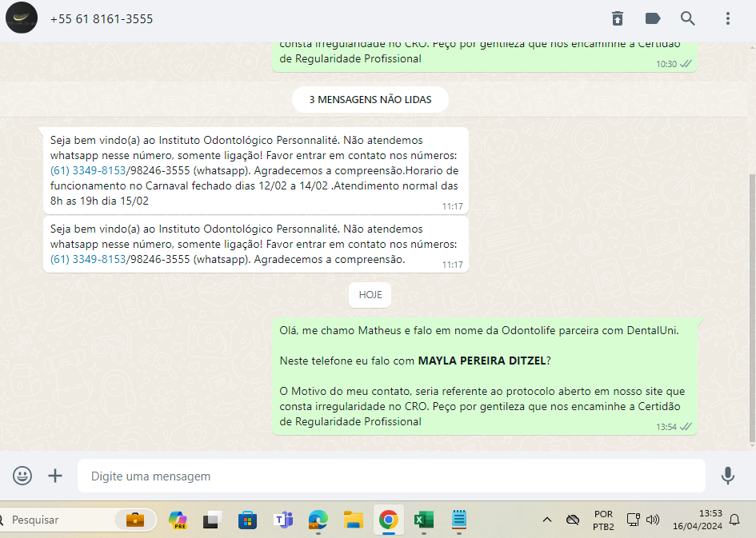Click phone link (61) 3349-8153 in second message

click(88, 259)
